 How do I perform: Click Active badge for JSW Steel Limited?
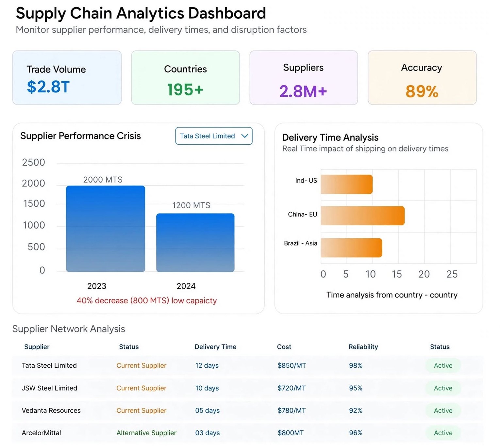click(x=443, y=388)
